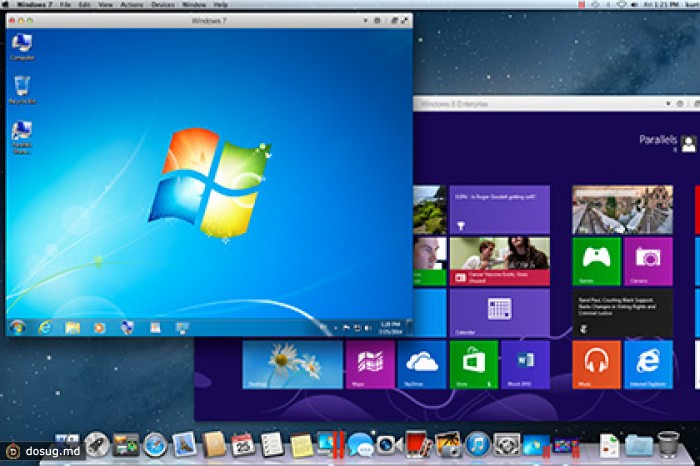Open Calendar in Dock

point(242,445)
